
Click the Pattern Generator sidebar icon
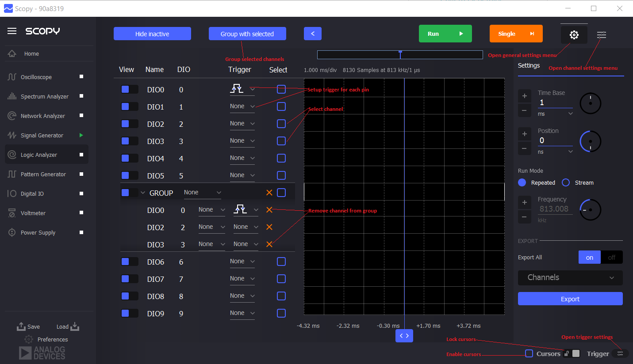tap(12, 174)
